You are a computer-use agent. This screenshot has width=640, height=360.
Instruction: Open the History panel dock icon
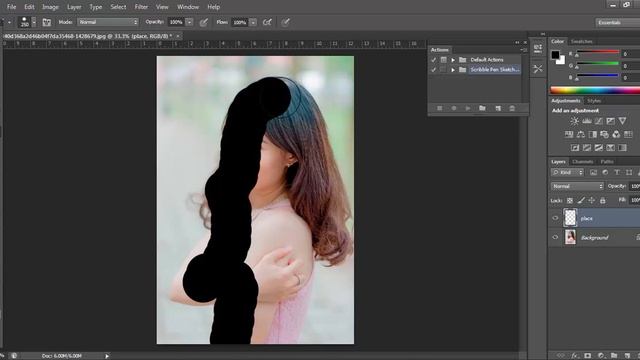[538, 49]
